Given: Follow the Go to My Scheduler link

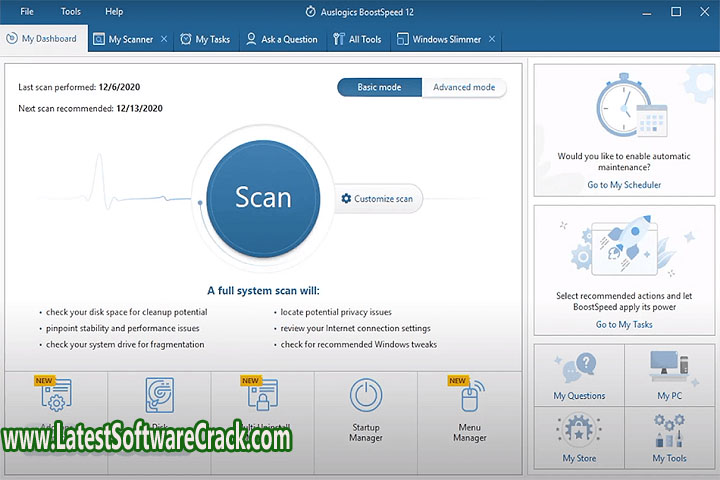Looking at the screenshot, I should point(624,185).
